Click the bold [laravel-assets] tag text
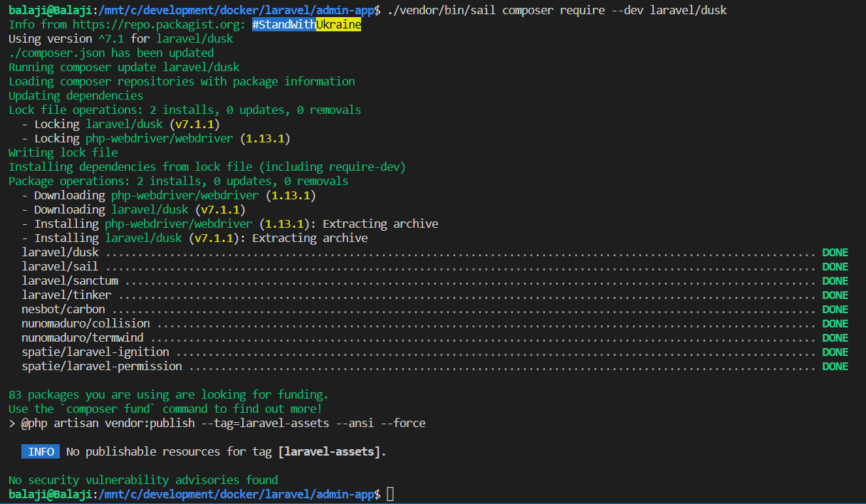Image resolution: width=866 pixels, height=504 pixels. point(330,451)
